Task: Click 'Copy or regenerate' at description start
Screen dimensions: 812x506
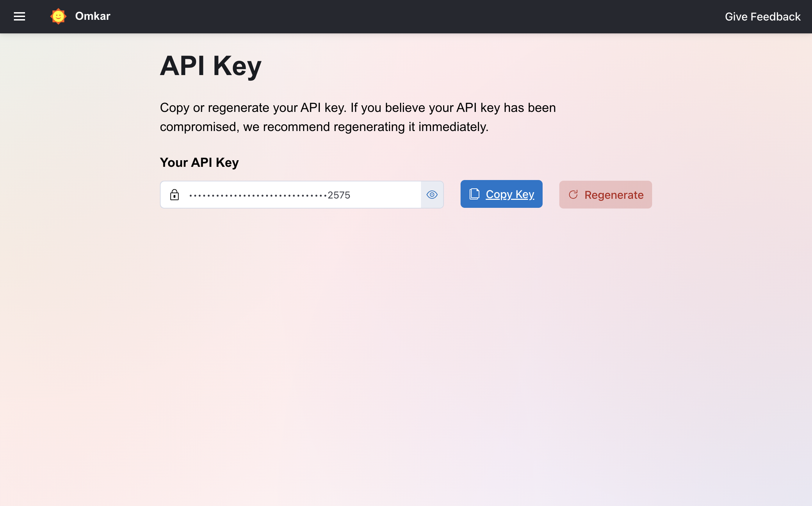Action: point(214,108)
